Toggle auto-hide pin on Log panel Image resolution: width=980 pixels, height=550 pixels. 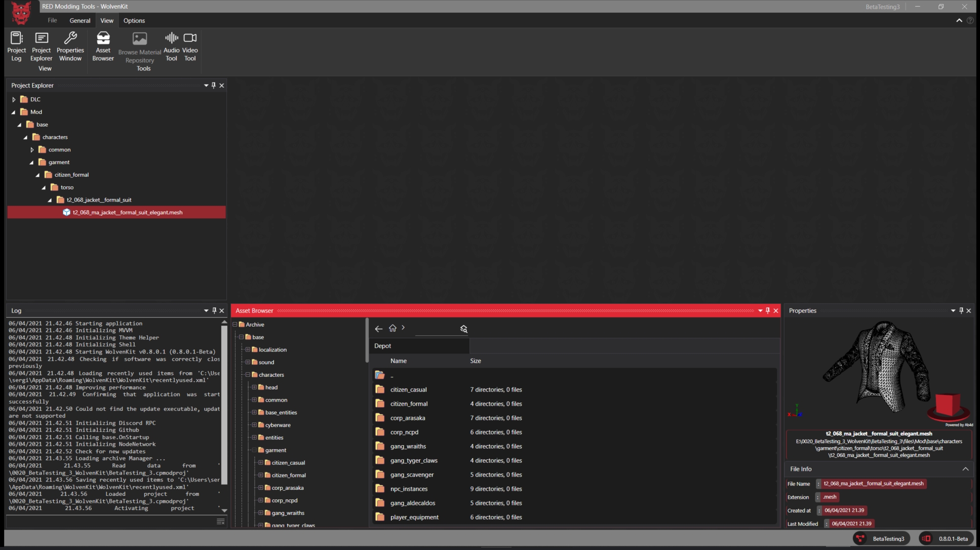coord(214,310)
